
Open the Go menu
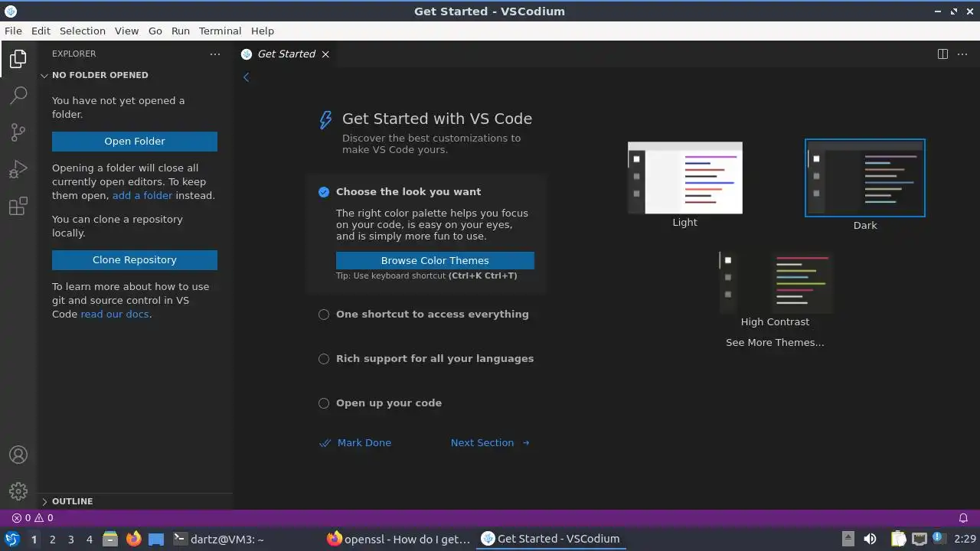pos(155,31)
